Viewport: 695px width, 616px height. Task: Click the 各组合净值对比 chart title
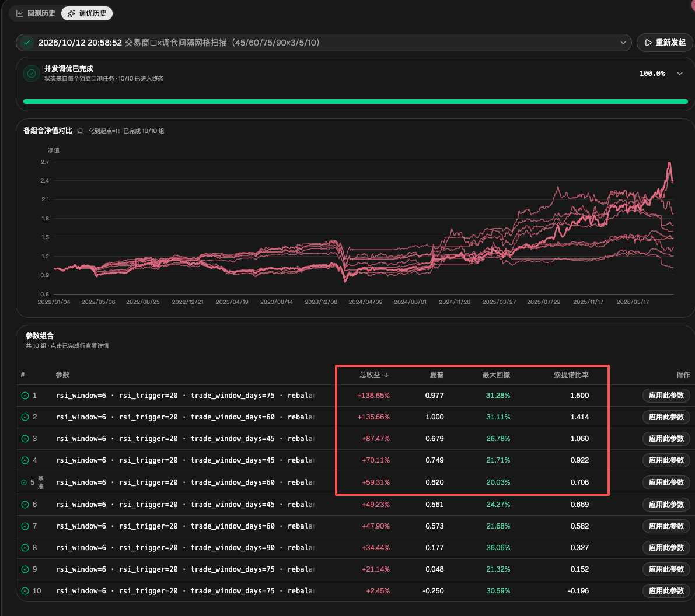pyautogui.click(x=47, y=131)
